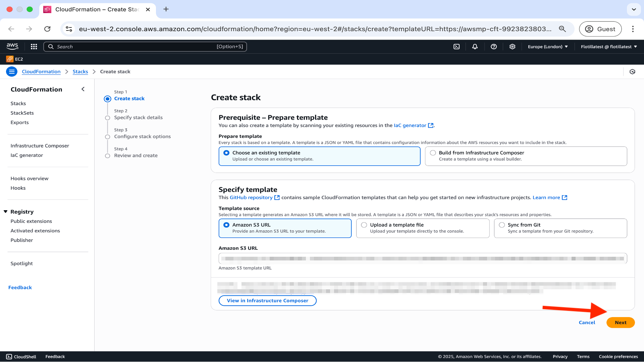Toggle the blue hamburger navigation button
Image resolution: width=644 pixels, height=362 pixels.
pyautogui.click(x=12, y=71)
